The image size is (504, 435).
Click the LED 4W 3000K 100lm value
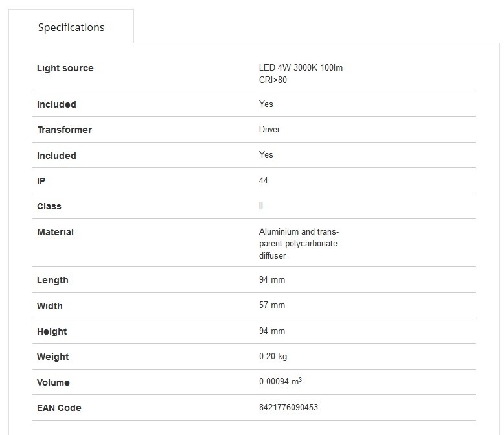coord(301,68)
